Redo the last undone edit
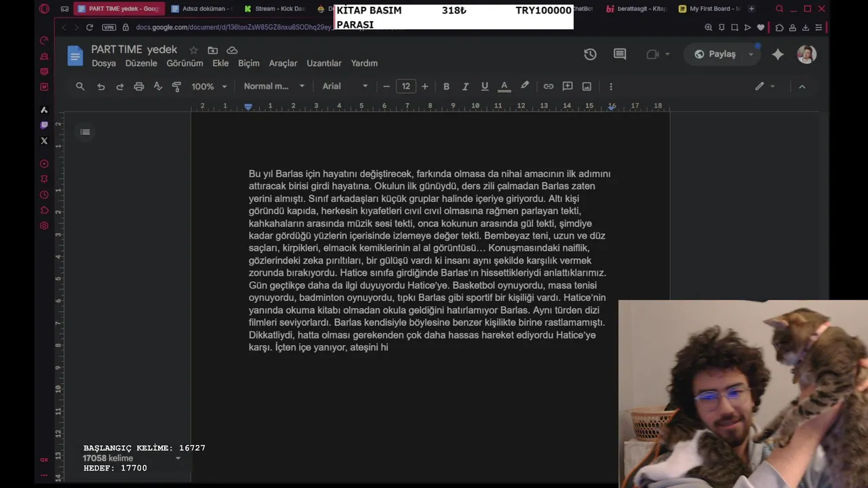Screen dimensions: 868x488 [x=120, y=86]
